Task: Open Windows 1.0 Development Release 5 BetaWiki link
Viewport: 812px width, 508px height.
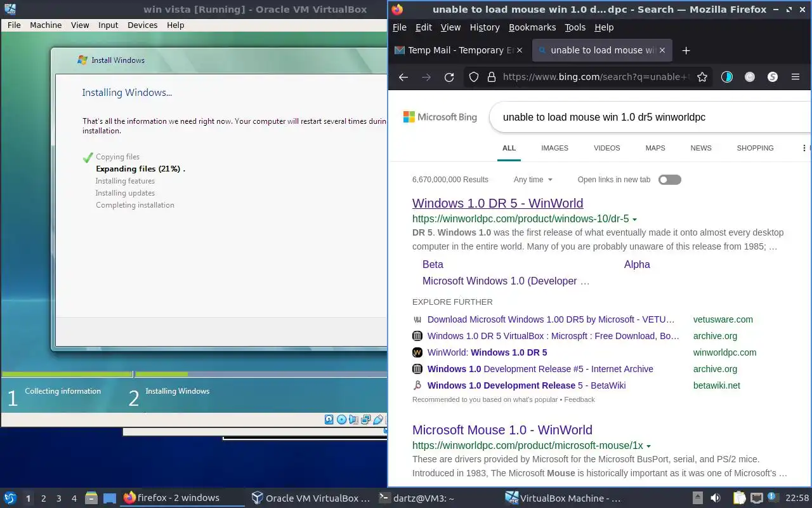Action: (527, 385)
